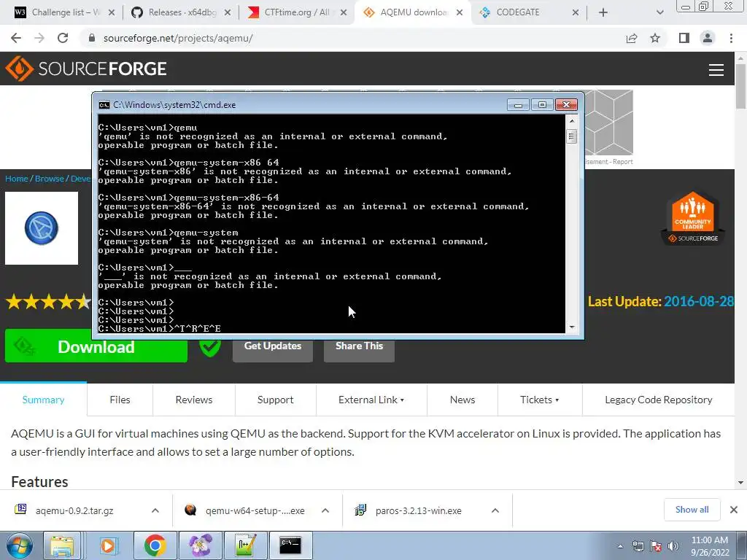The width and height of the screenshot is (747, 560).
Task: Open the Chrome side panel
Action: click(684, 38)
